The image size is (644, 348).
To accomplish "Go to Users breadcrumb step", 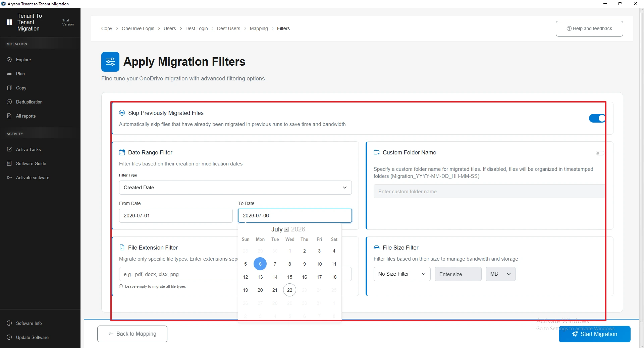I will (x=170, y=28).
